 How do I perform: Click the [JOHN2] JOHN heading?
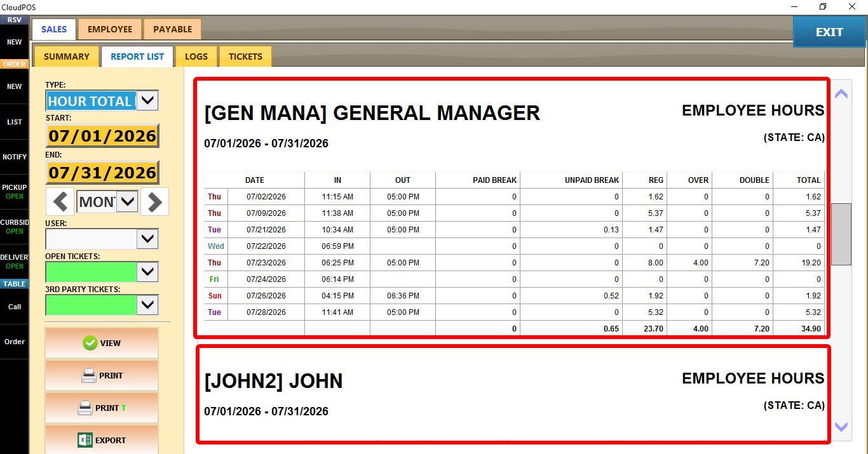[273, 382]
